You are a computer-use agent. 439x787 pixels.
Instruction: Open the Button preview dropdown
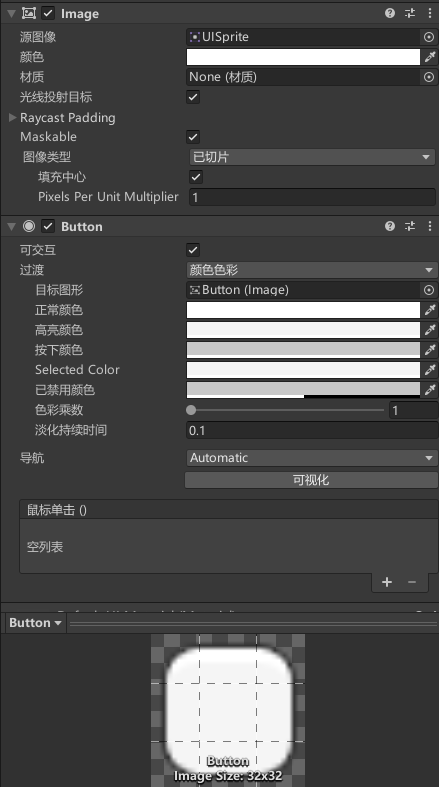pyautogui.click(x=35, y=623)
